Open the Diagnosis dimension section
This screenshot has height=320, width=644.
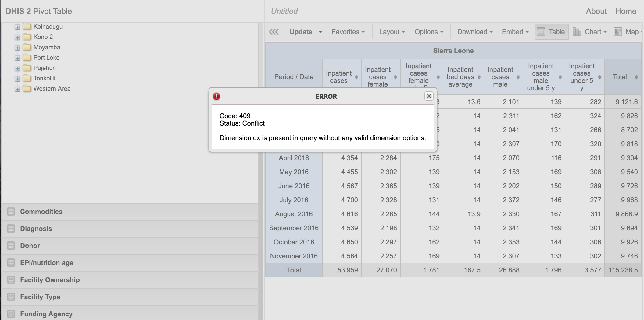(x=36, y=229)
